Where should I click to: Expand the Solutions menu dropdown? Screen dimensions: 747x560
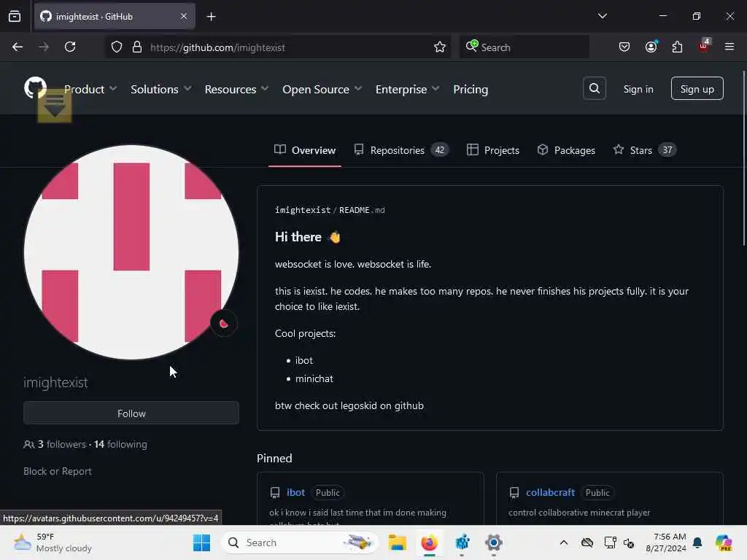point(160,89)
